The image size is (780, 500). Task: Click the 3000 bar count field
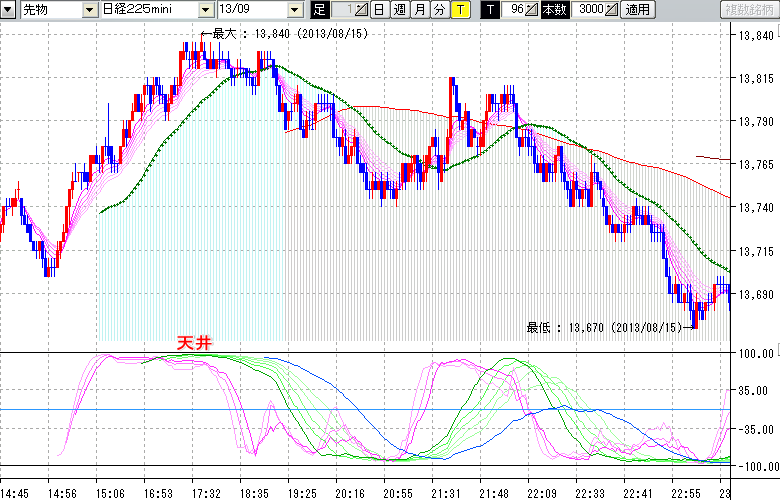click(x=589, y=10)
